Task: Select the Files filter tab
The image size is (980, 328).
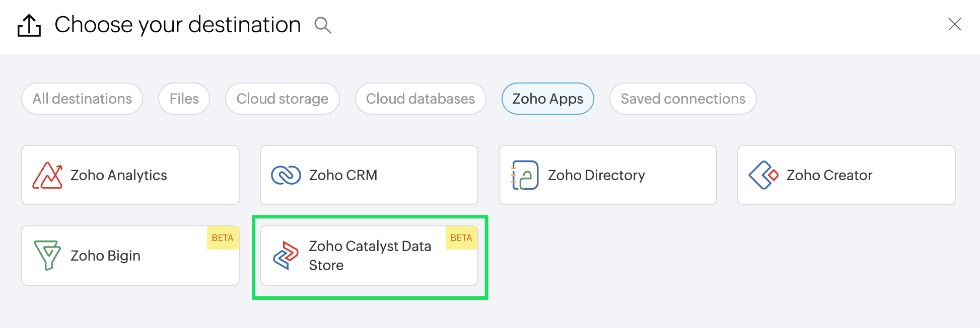Action: 184,99
